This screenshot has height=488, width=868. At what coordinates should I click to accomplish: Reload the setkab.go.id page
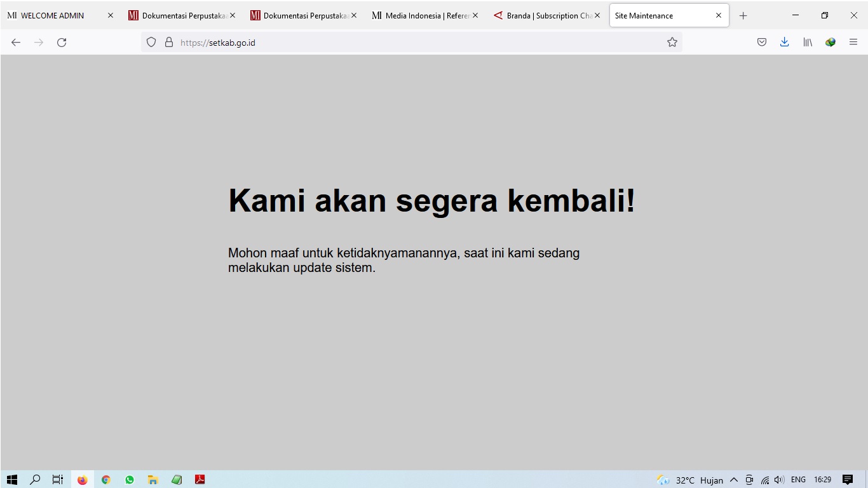(62, 42)
